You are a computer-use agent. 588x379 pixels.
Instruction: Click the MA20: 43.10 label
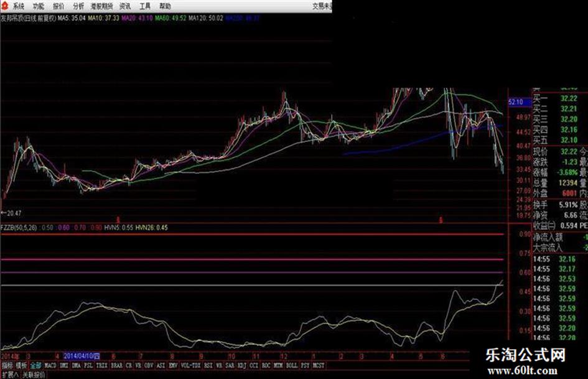click(x=137, y=17)
